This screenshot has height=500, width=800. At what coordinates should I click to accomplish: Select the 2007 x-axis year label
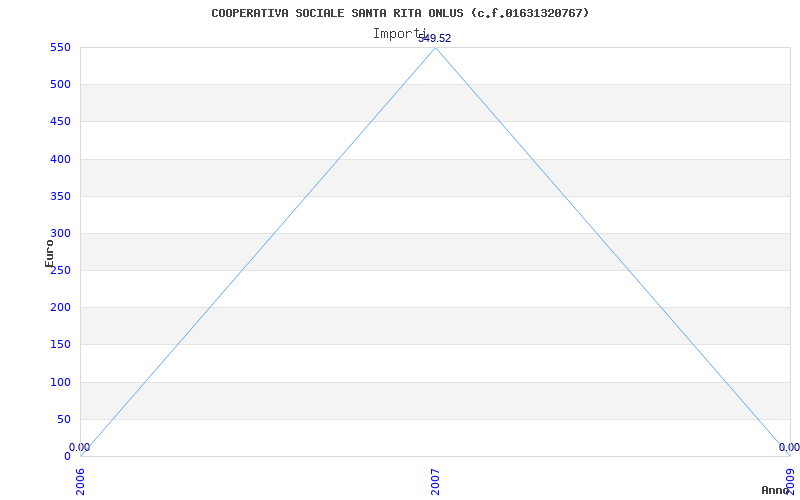click(x=435, y=482)
